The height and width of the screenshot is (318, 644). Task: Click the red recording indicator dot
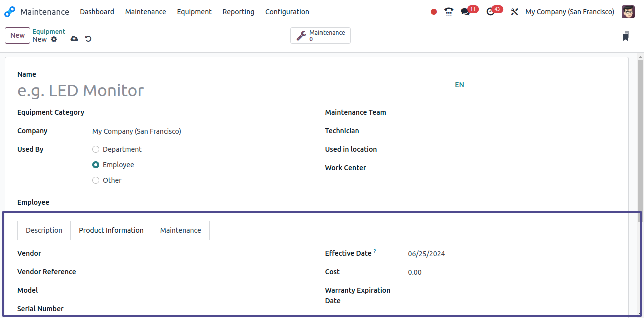pyautogui.click(x=434, y=12)
